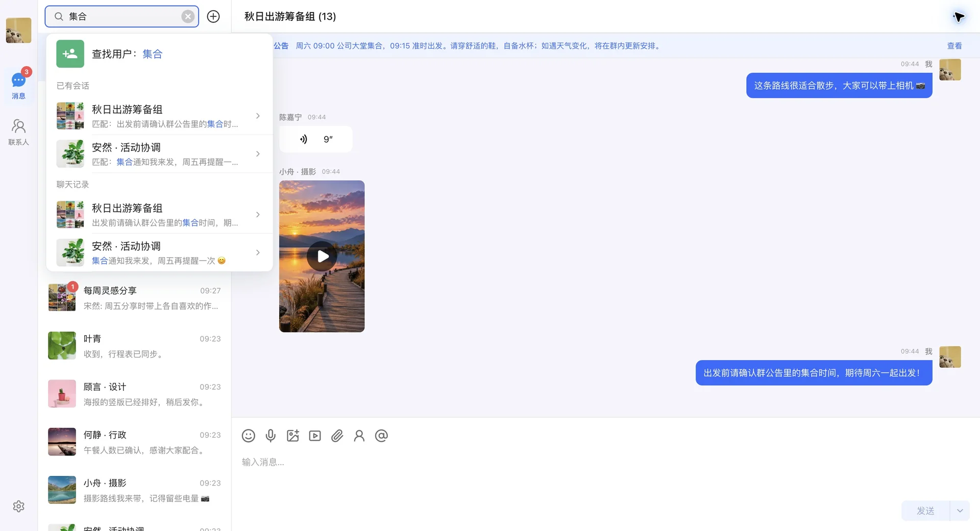Click the find user 集合 option
Viewport: 980px width, 531px height.
[159, 54]
